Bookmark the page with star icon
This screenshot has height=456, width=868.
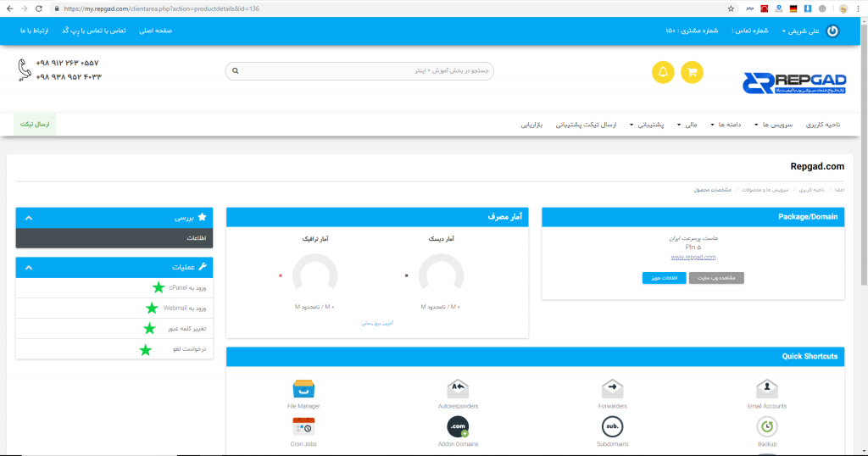click(731, 8)
